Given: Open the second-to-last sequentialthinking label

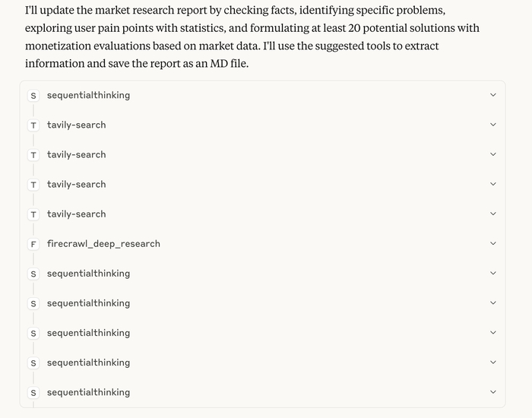Looking at the screenshot, I should 88,363.
